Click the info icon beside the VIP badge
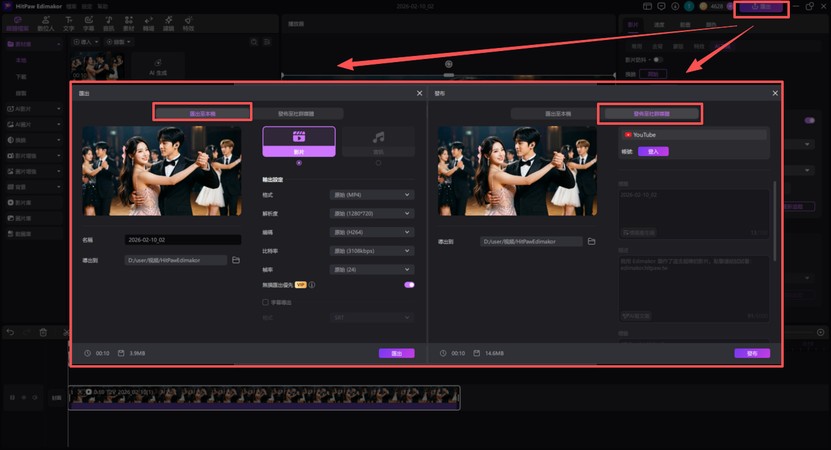 click(x=312, y=285)
